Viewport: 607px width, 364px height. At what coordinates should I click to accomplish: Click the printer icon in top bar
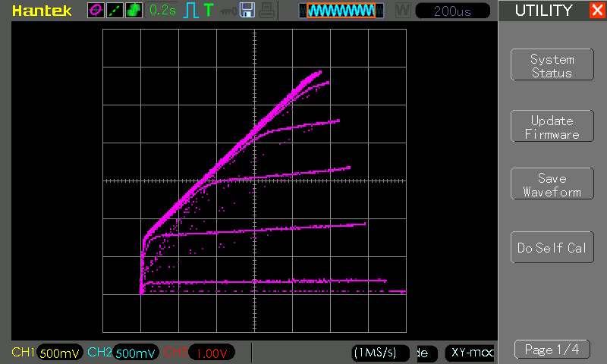(266, 11)
